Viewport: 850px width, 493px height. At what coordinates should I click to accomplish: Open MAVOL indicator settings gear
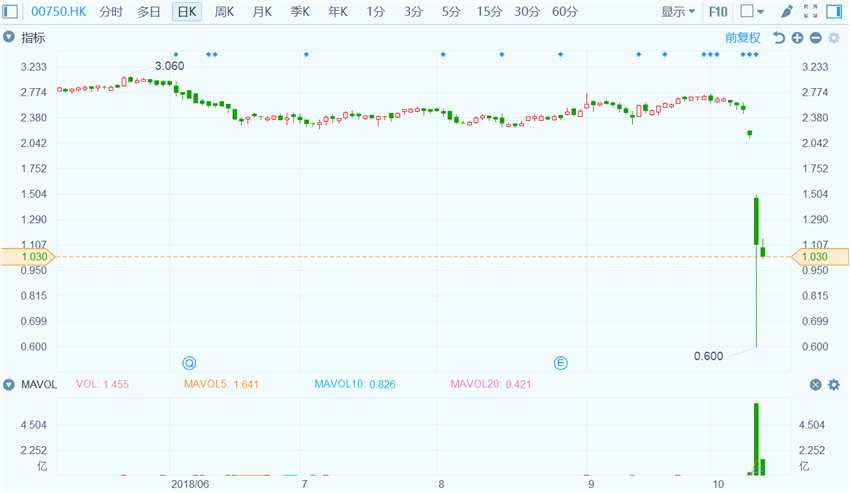coord(834,385)
